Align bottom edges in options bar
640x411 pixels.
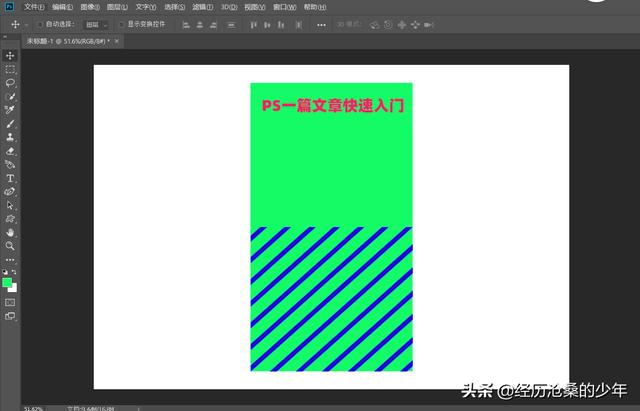[281, 25]
